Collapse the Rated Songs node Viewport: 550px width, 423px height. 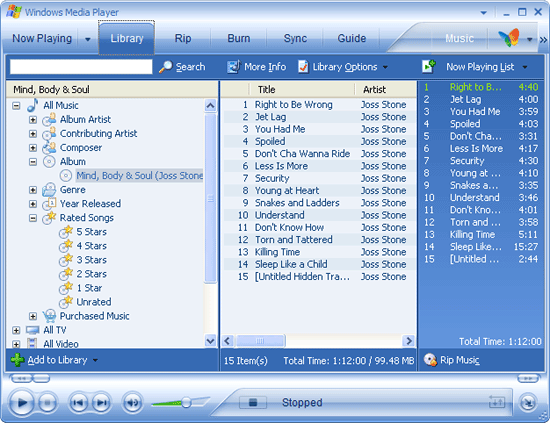click(33, 218)
